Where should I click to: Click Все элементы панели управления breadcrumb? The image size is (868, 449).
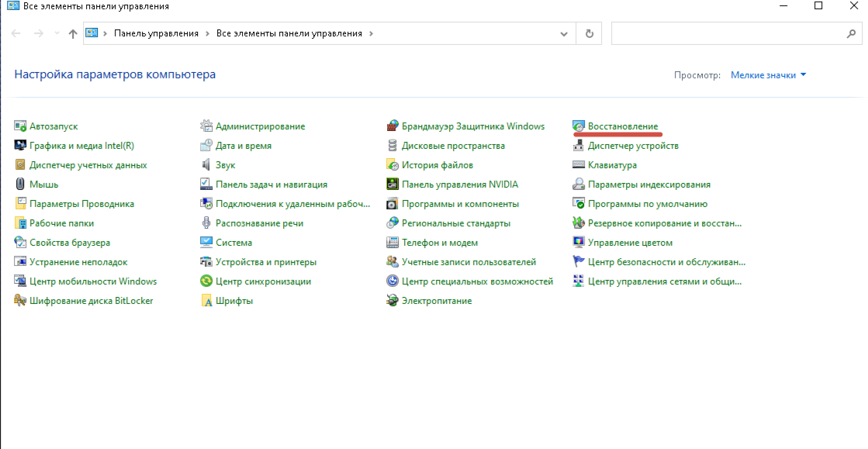coord(289,33)
